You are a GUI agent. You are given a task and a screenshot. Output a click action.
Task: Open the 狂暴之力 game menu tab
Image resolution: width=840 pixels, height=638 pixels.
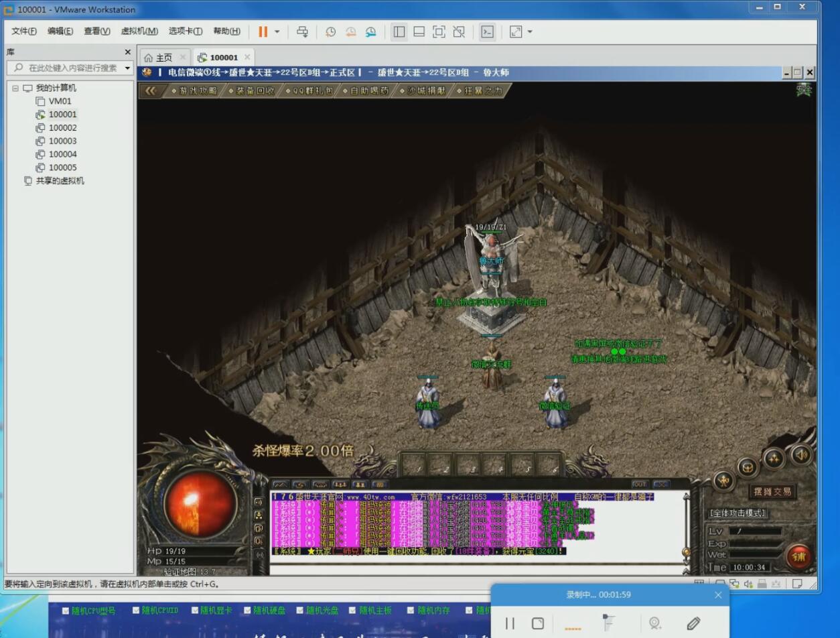pyautogui.click(x=480, y=90)
